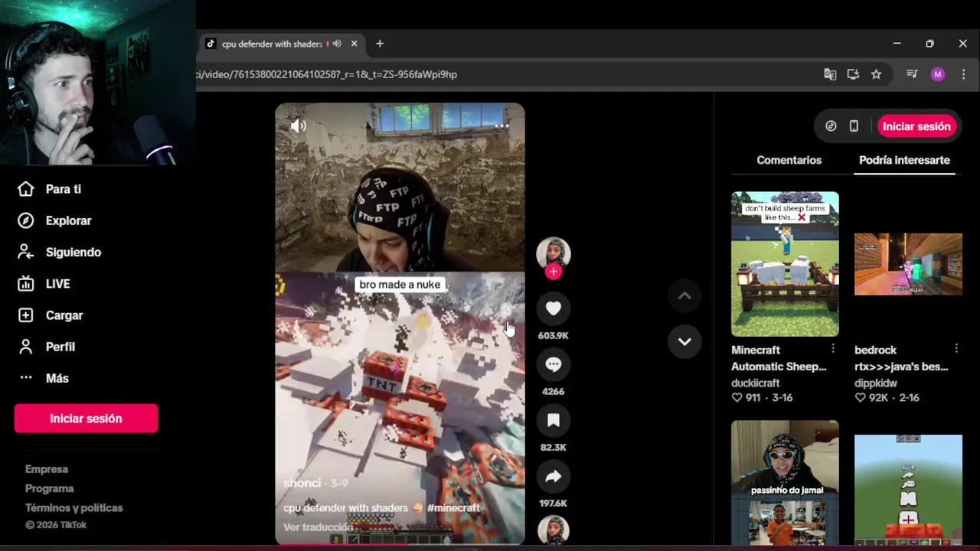Screen dimensions: 980x551
Task: Click the 603.9K likes count
Action: (554, 335)
